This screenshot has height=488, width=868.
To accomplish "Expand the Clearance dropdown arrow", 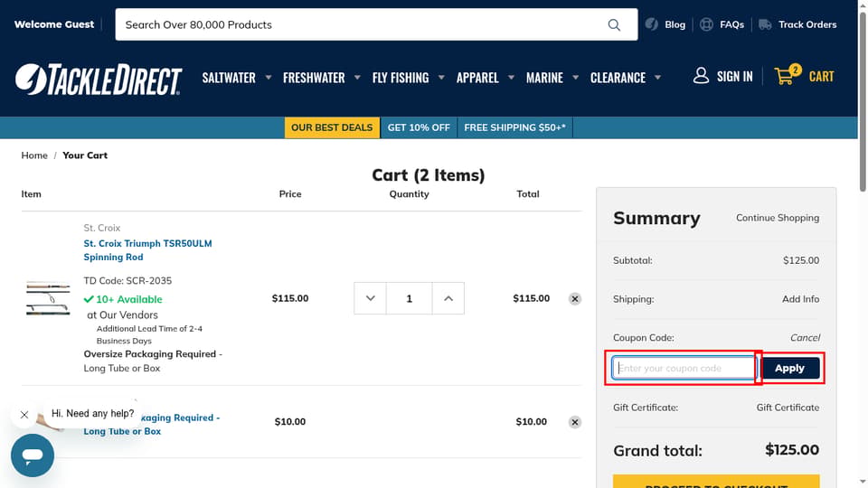I will tap(657, 78).
